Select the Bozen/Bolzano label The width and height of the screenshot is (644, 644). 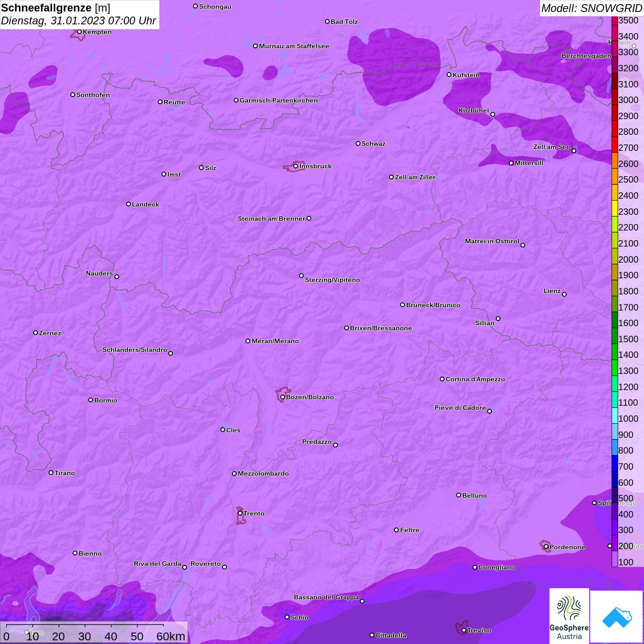pos(310,397)
